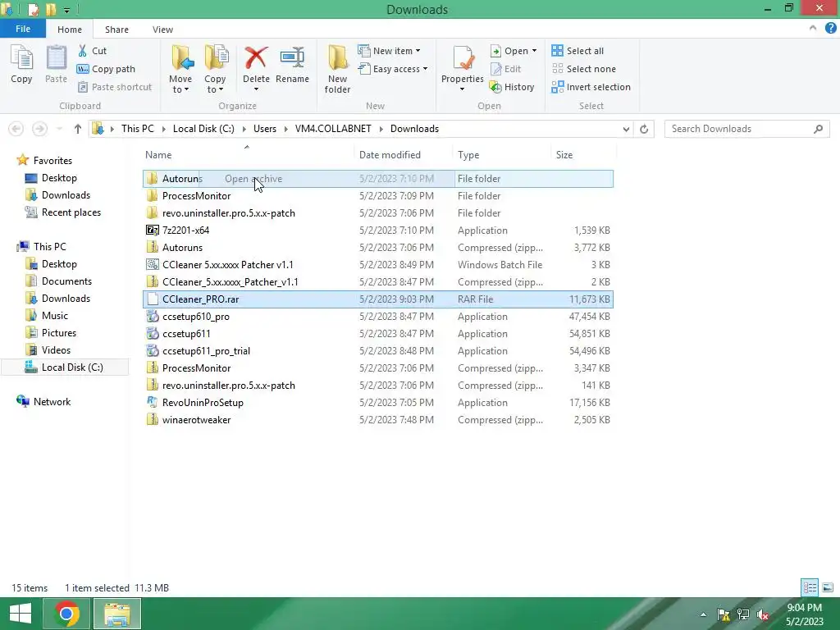
Task: Click the Rename ribbon icon
Action: (292, 64)
